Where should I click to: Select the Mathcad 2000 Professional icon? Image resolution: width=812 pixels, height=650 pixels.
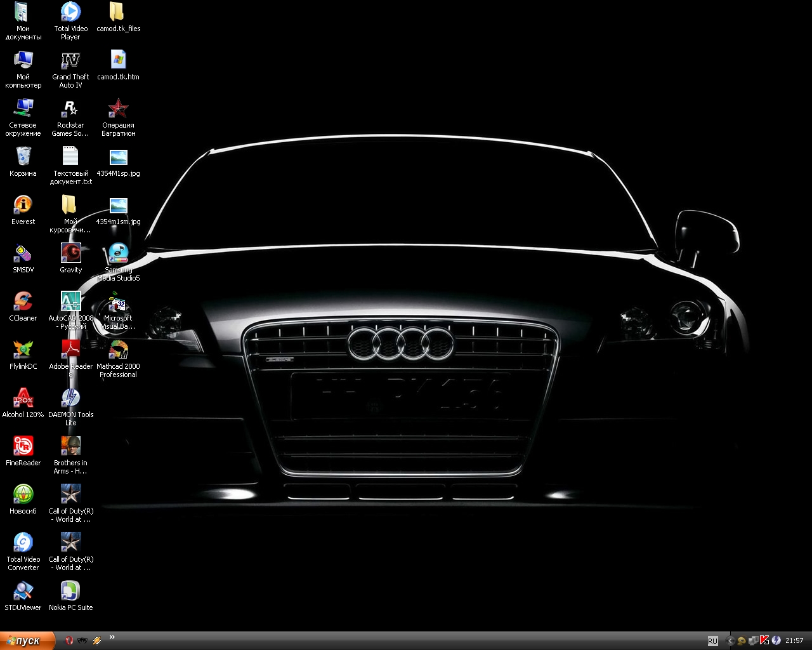[x=118, y=350]
